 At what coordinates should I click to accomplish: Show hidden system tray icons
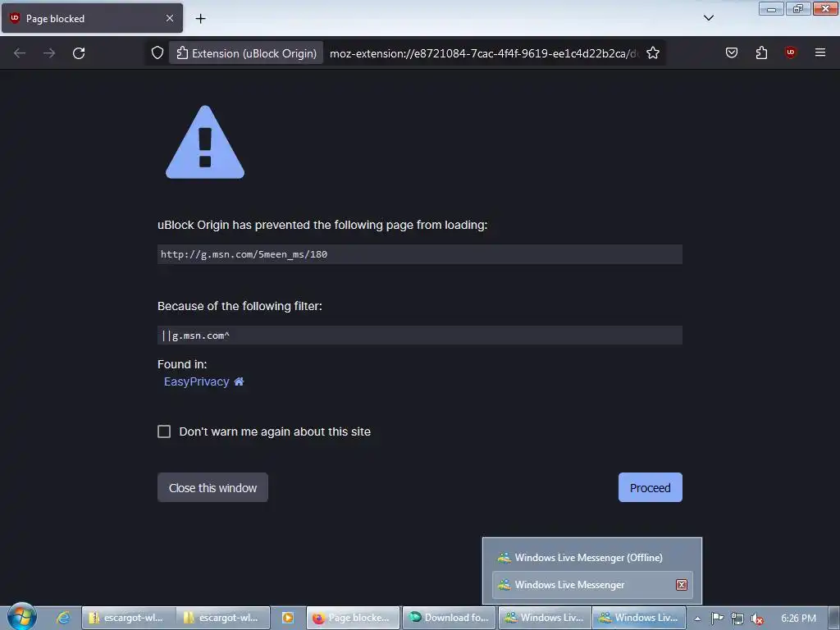(697, 619)
